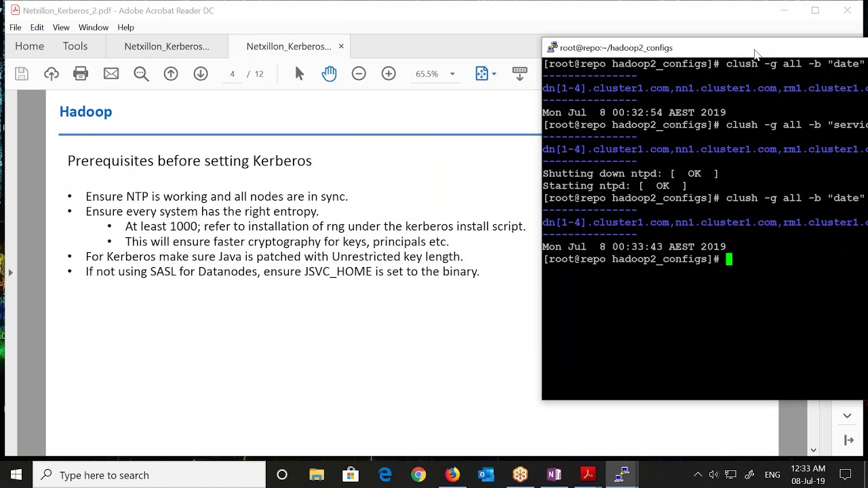868x488 pixels.
Task: Switch to first Netxillon_Kerberos document tab
Action: [x=167, y=46]
